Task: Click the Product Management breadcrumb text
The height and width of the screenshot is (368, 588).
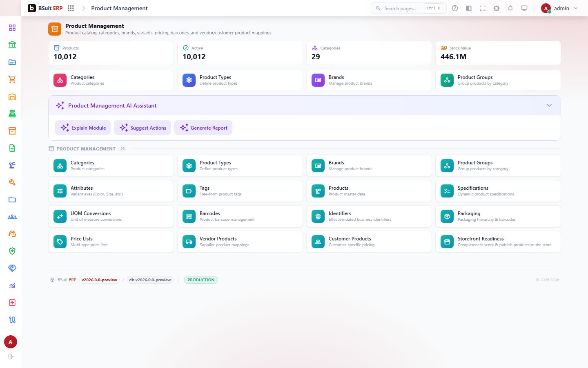Action: click(119, 8)
